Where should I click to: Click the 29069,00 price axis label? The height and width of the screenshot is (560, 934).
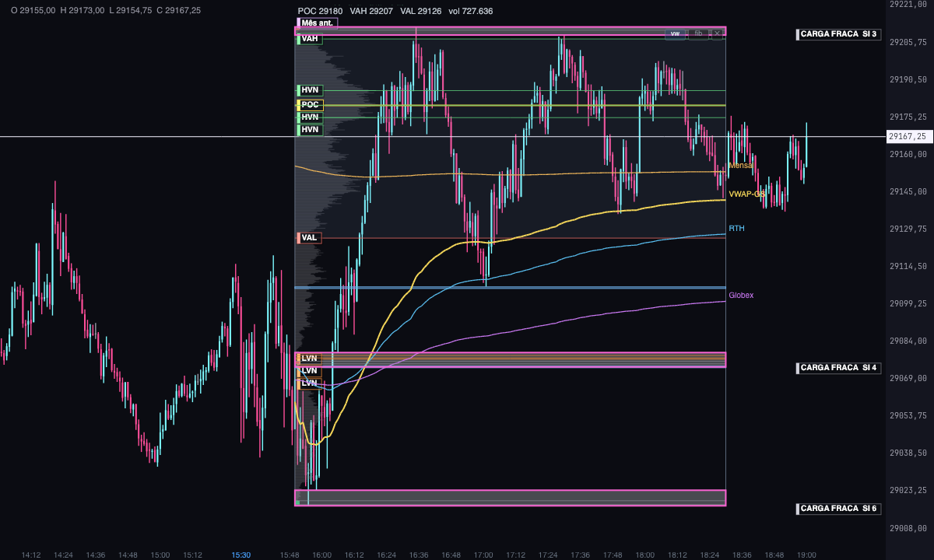tap(908, 378)
